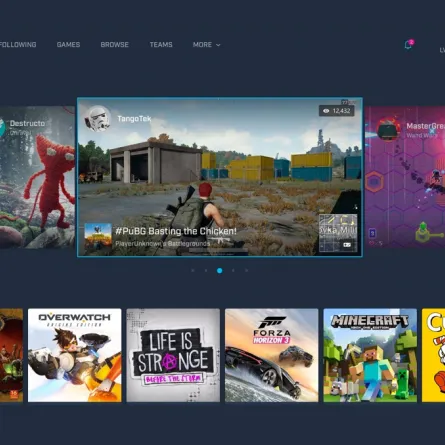Select the fifth carousel dot
Screen dimensions: 445x445
coord(246,271)
